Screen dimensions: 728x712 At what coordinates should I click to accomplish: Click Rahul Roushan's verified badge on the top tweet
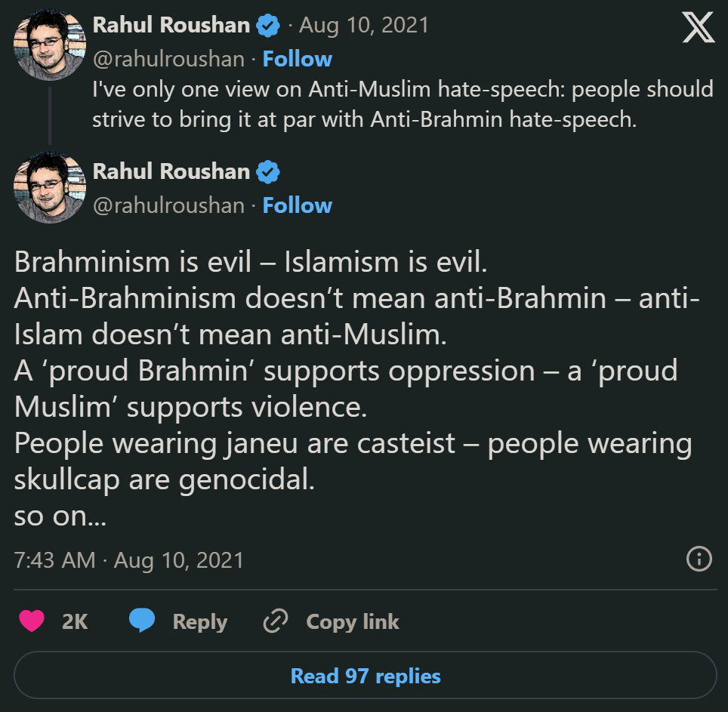[268, 23]
